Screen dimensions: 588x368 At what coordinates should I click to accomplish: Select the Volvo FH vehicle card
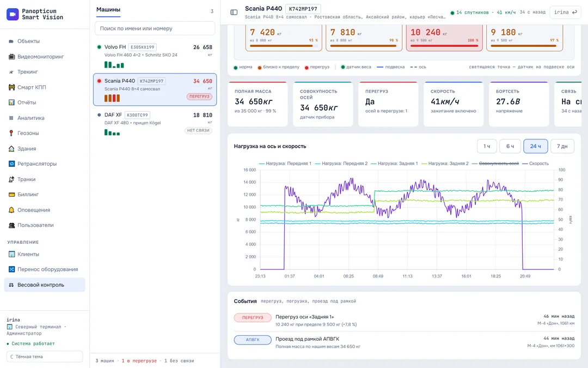click(155, 56)
